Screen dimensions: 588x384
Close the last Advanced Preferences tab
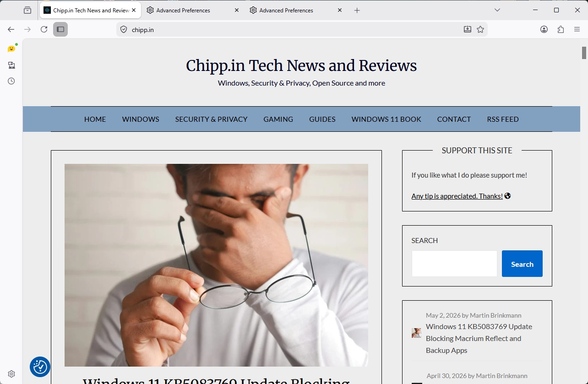pyautogui.click(x=340, y=10)
